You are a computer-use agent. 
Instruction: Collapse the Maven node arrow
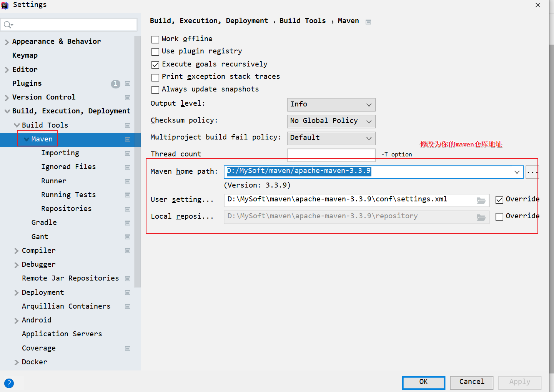(27, 139)
